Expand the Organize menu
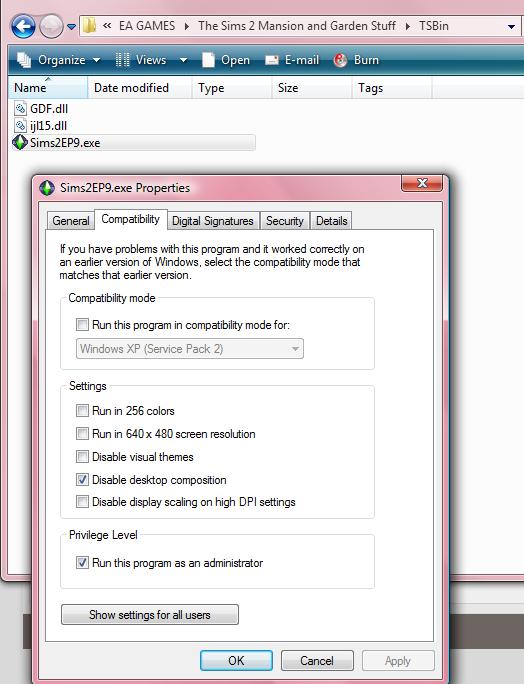 click(x=58, y=60)
